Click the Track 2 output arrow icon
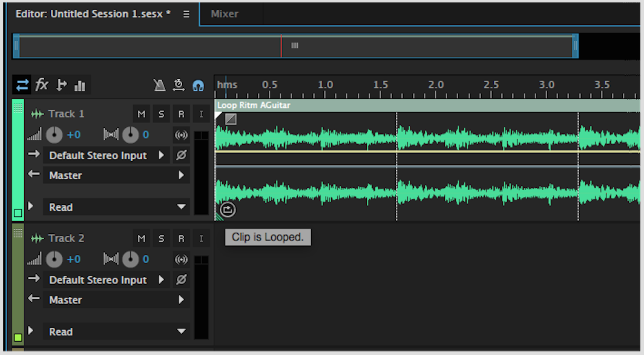This screenshot has height=355, width=644. click(34, 298)
